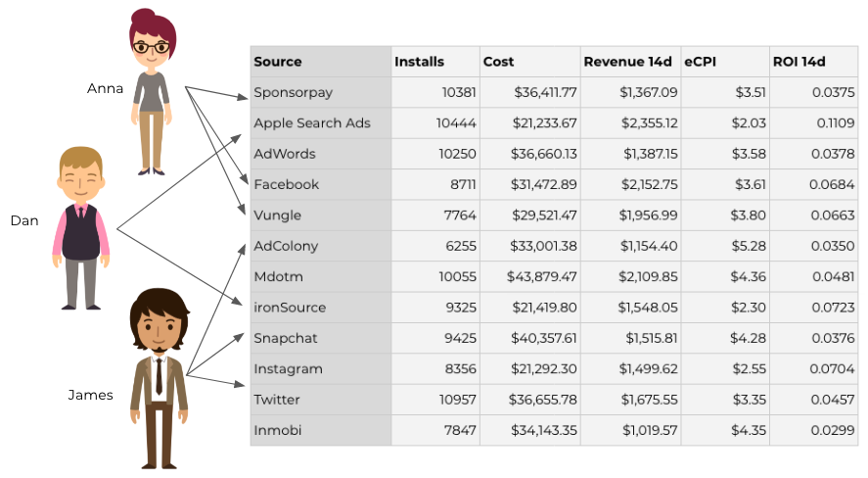Select the Sponsorpay source row
868x478 pixels.
coord(293,93)
